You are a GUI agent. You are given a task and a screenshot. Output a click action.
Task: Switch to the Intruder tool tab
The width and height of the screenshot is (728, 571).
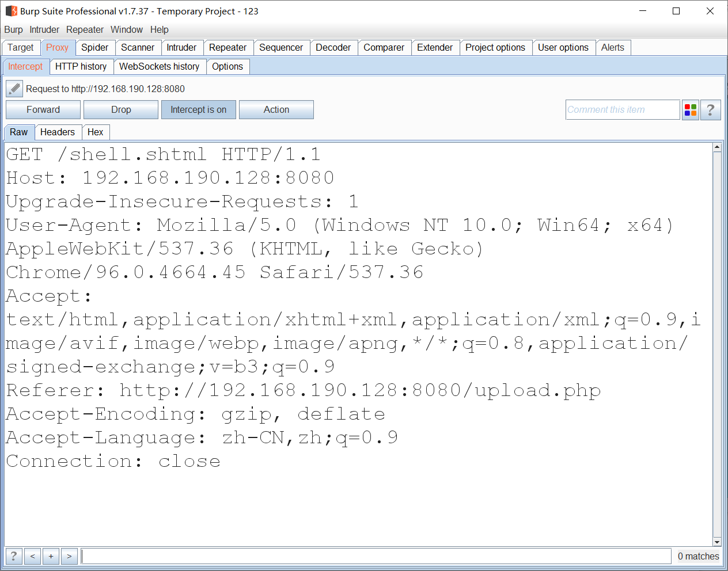[x=181, y=48]
